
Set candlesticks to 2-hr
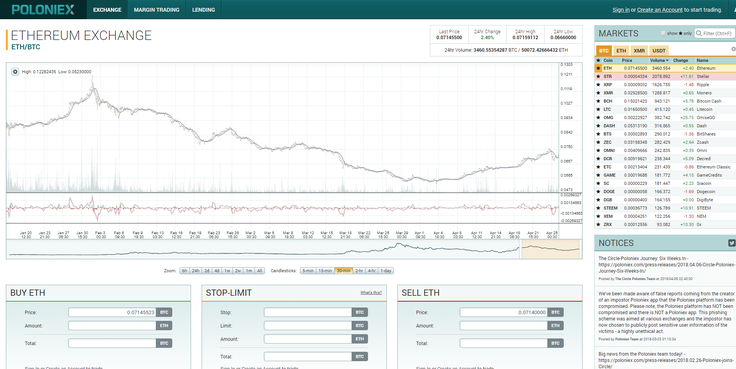359,271
